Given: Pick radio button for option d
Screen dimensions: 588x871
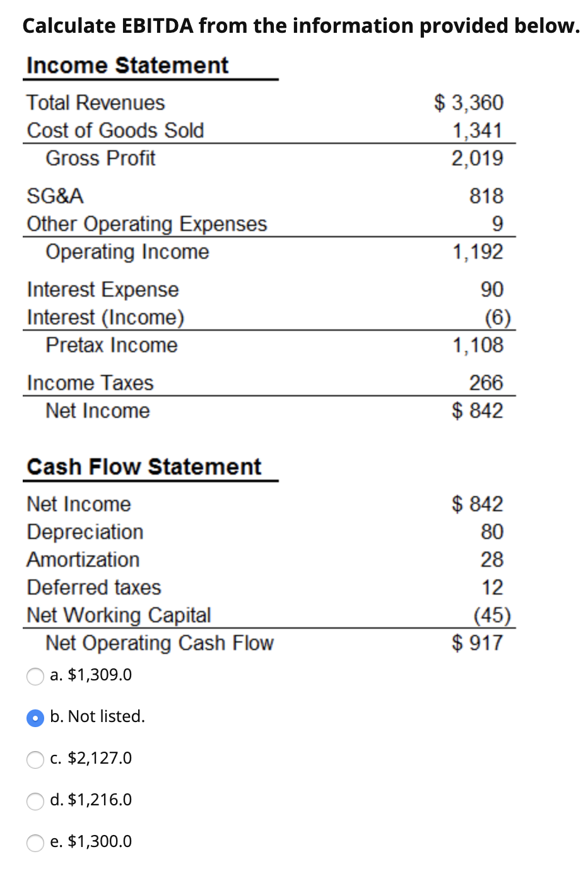Looking at the screenshot, I should (35, 801).
